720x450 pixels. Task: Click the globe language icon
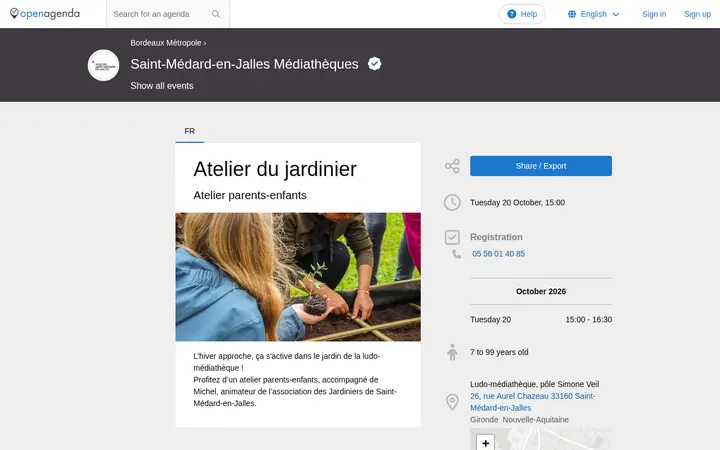[x=572, y=14]
